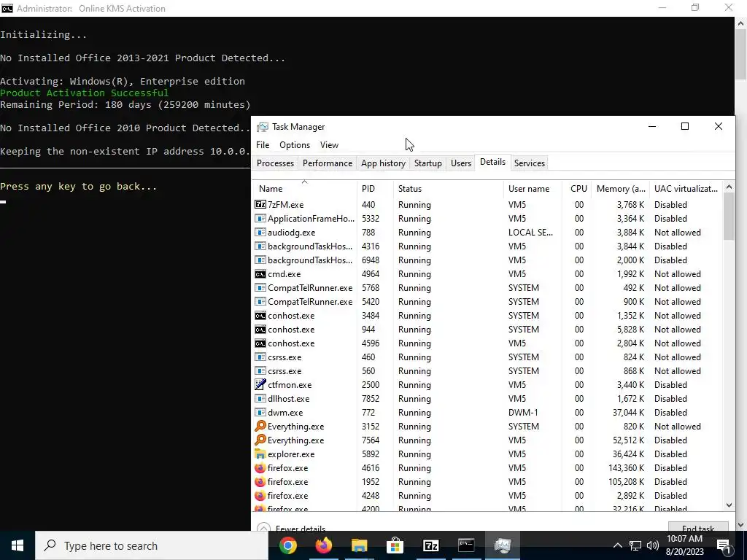Click the explorer.exe folder icon
The height and width of the screenshot is (560, 747).
(x=260, y=454)
